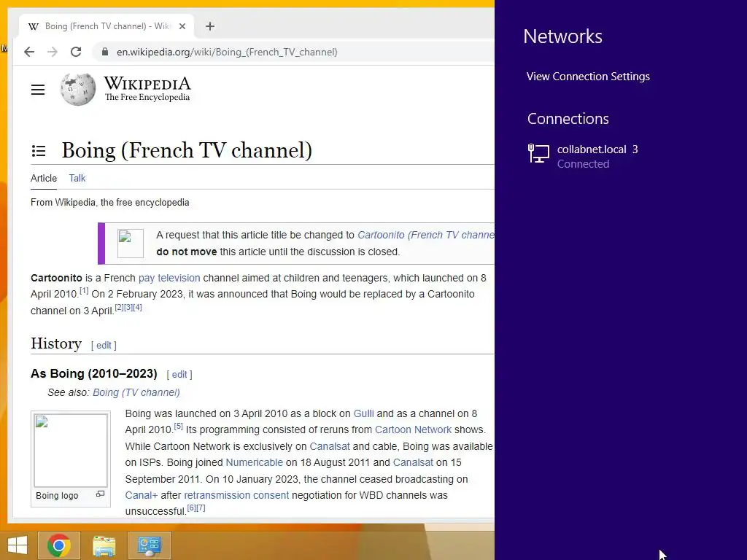Open Cartoonito (French TV channel) link

click(426, 235)
